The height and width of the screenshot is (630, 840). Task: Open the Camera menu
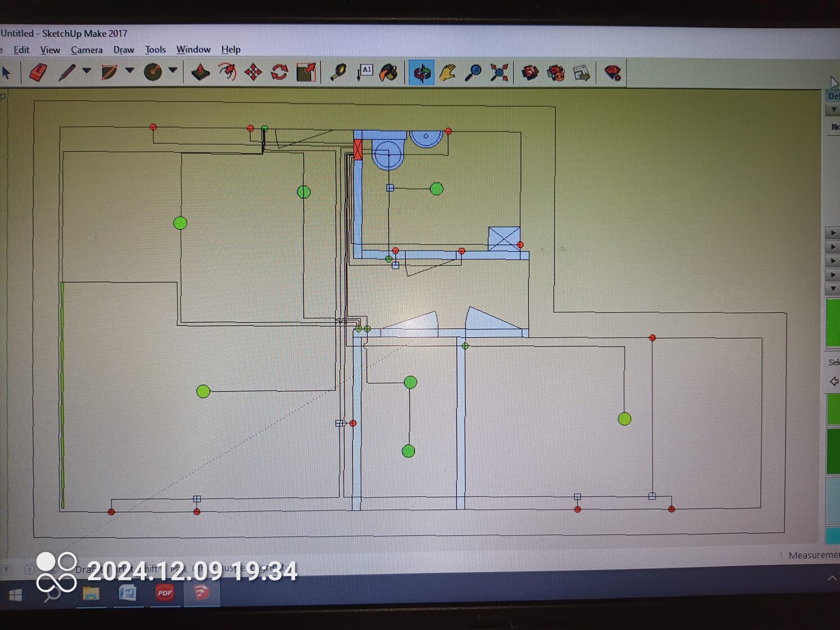(87, 50)
